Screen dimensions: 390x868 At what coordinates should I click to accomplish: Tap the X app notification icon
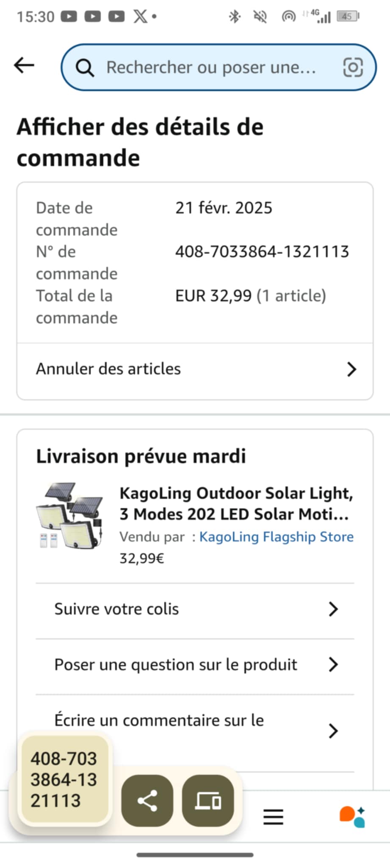140,17
